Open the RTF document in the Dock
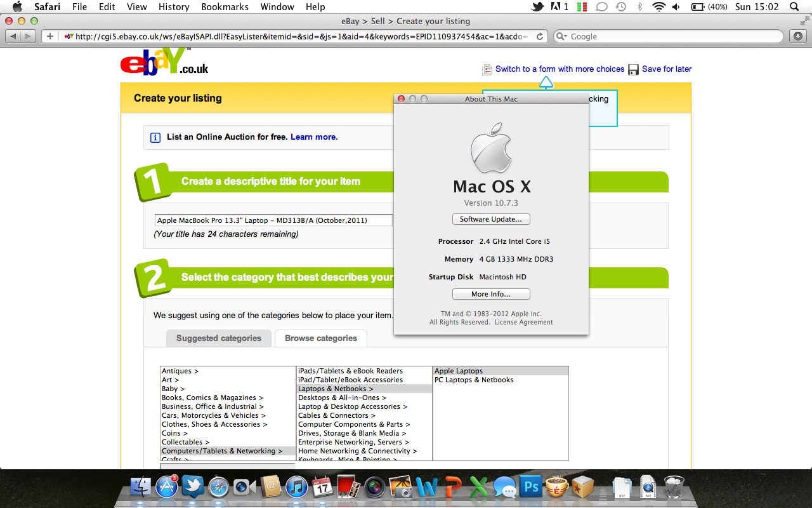The height and width of the screenshot is (508, 812). click(x=622, y=487)
